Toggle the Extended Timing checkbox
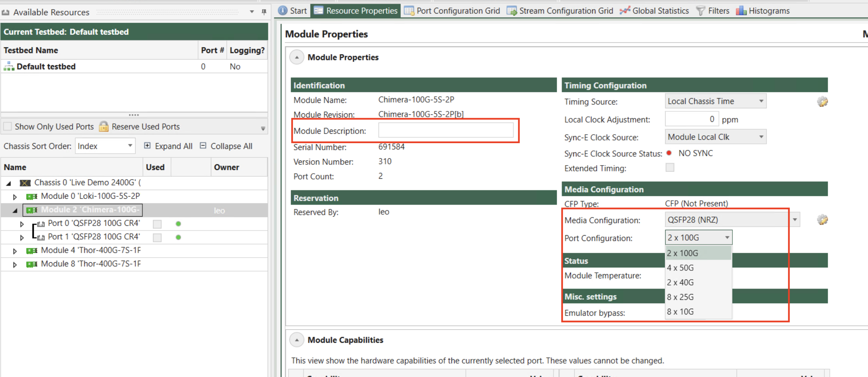 point(670,168)
